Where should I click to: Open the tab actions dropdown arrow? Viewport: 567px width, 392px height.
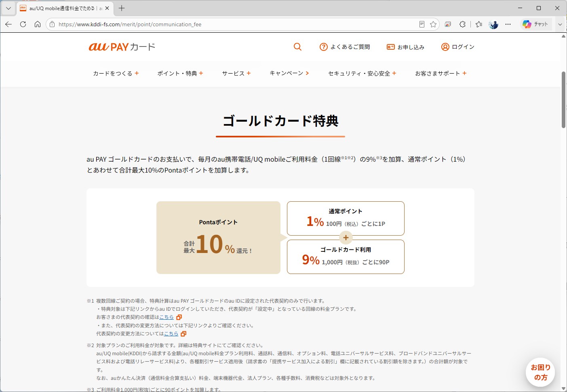point(8,8)
